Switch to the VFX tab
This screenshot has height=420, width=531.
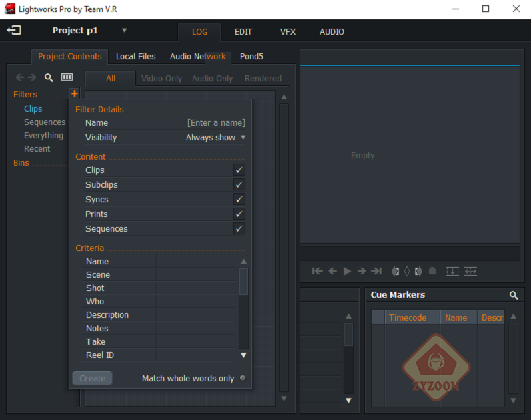coord(288,32)
